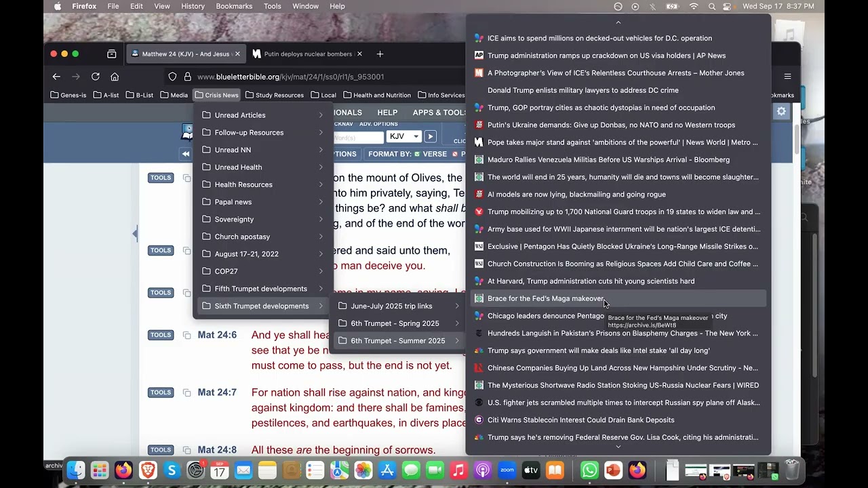Click TOOLS button beside Mat 24:6

click(161, 335)
